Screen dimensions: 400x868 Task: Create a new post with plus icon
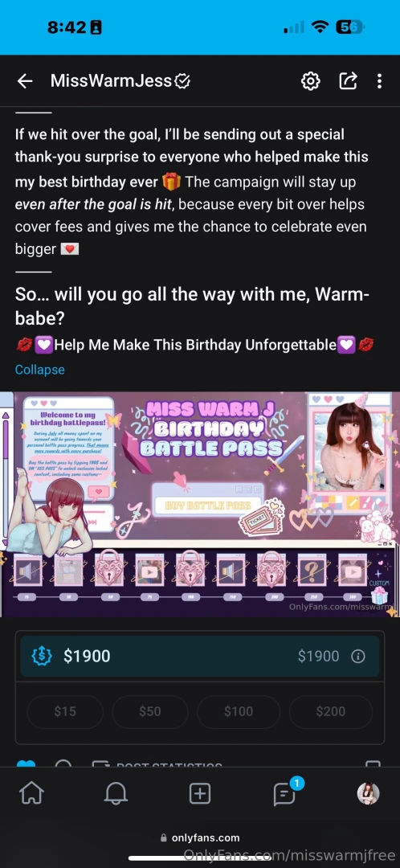tap(200, 794)
